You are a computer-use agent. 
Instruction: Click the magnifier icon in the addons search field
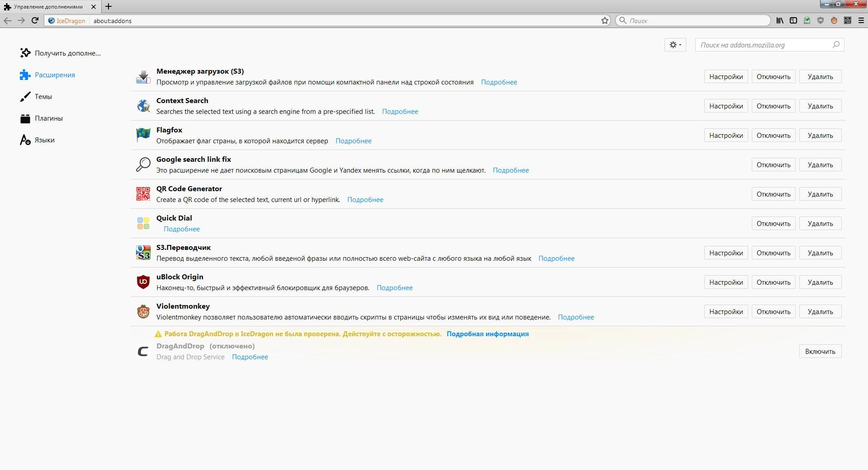tap(836, 44)
